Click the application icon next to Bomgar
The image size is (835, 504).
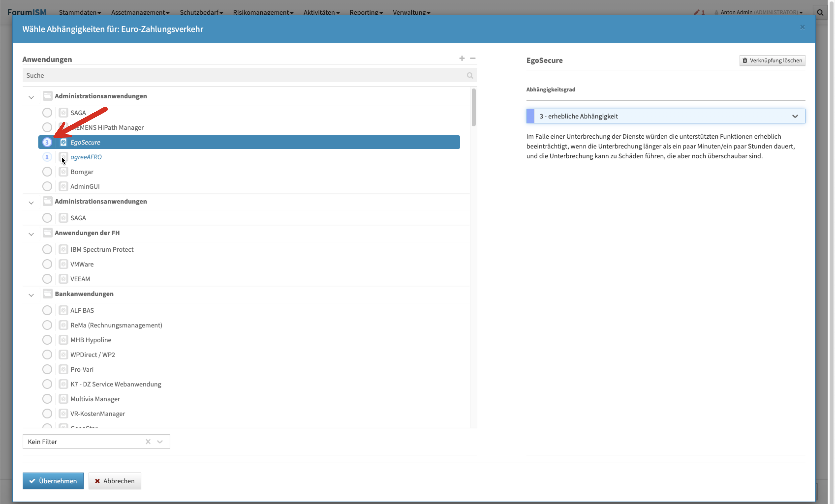point(63,172)
